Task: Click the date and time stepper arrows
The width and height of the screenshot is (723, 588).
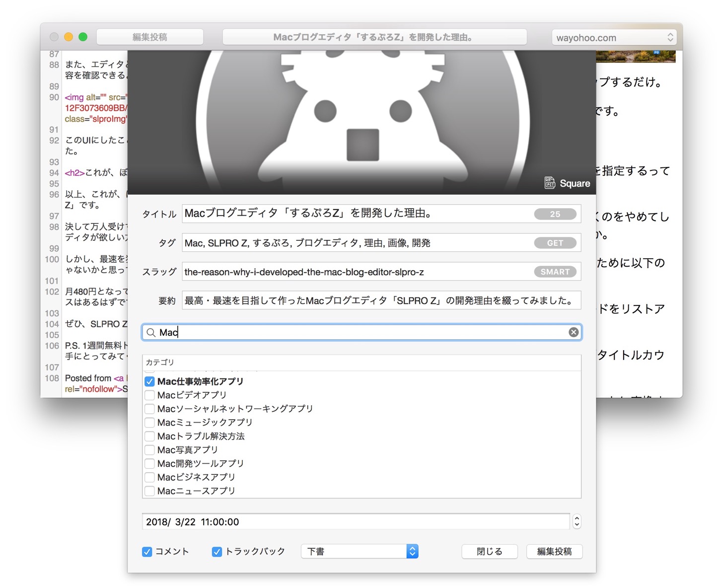Action: click(x=577, y=521)
